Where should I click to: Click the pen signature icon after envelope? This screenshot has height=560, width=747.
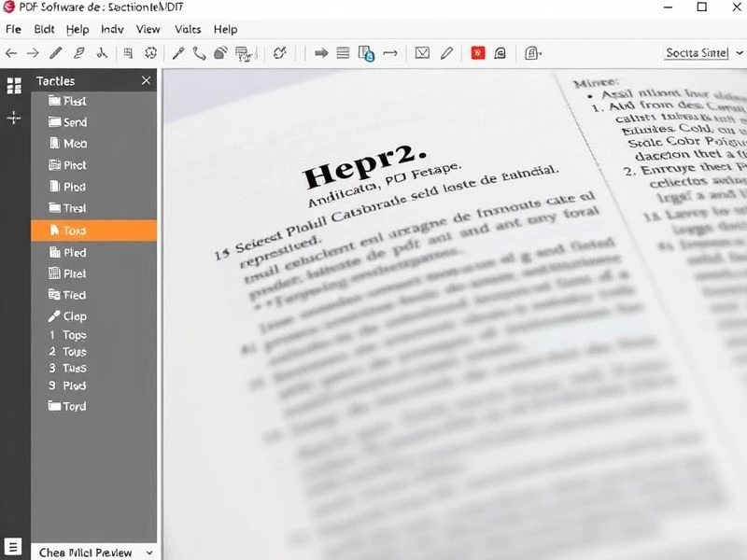[446, 53]
